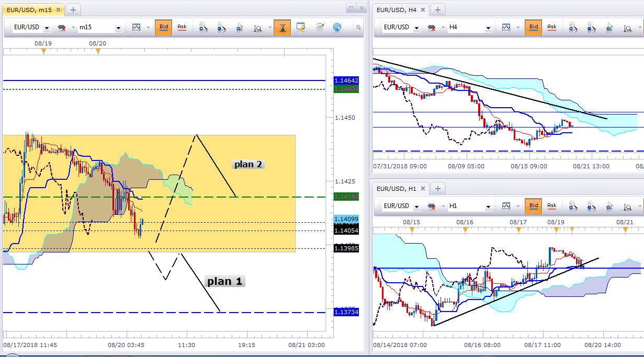Toggle Bid price in m15 chart toolbar
Viewport: 644px width, 357px height.
[164, 27]
